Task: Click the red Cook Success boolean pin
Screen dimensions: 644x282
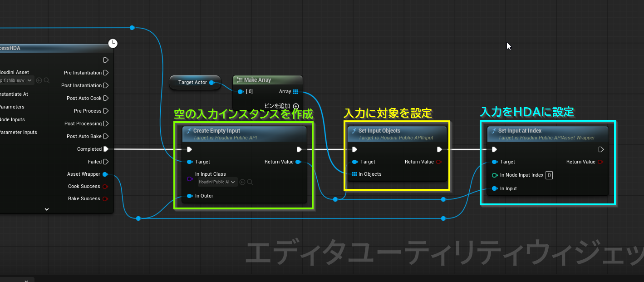Action: pos(105,186)
